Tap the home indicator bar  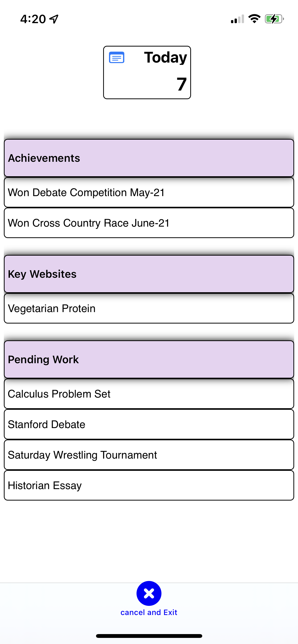pyautogui.click(x=149, y=636)
